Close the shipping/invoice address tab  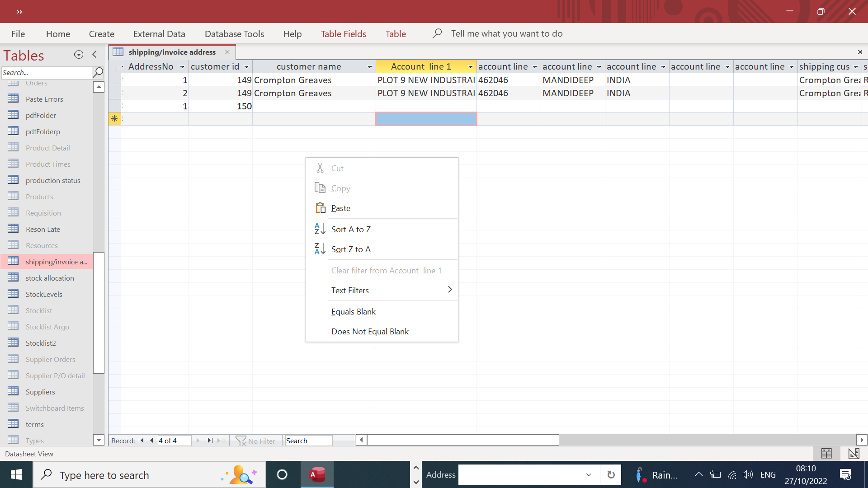227,52
